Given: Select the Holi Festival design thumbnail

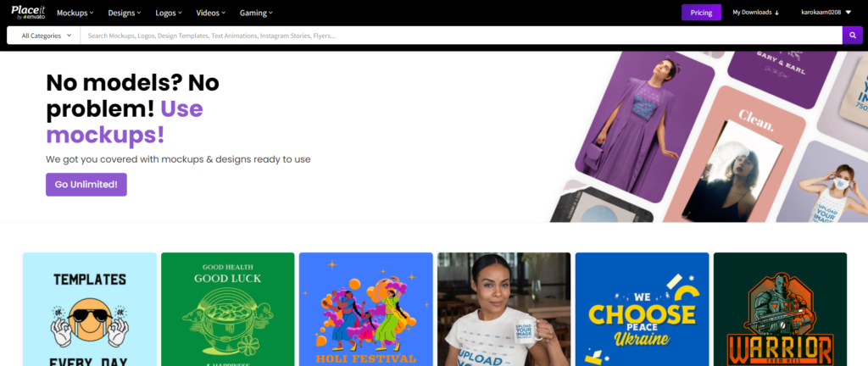Looking at the screenshot, I should (x=366, y=309).
